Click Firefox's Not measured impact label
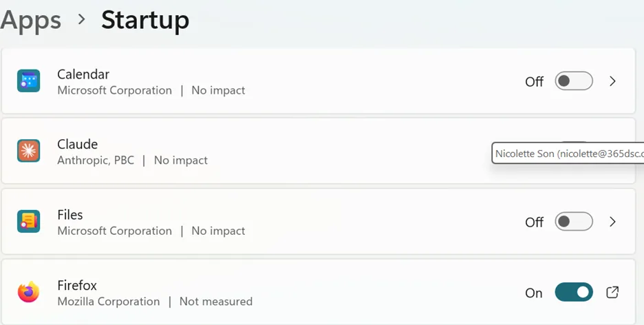644x325 pixels. coord(216,301)
